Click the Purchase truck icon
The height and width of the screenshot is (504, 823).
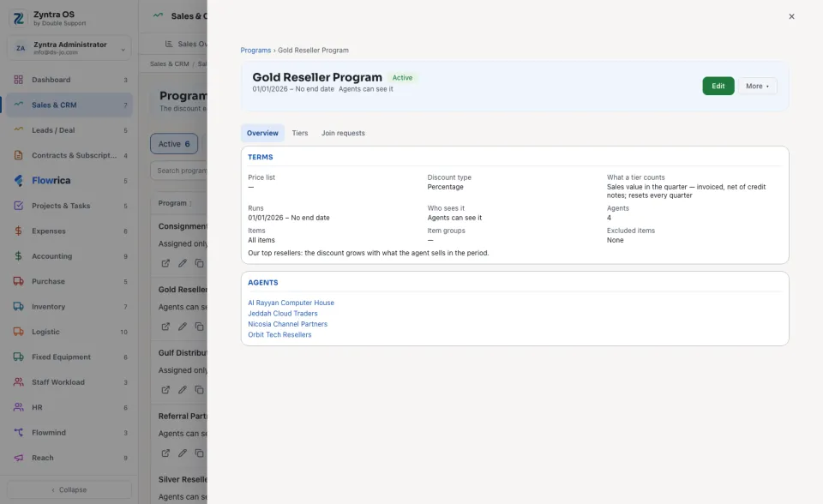18,281
